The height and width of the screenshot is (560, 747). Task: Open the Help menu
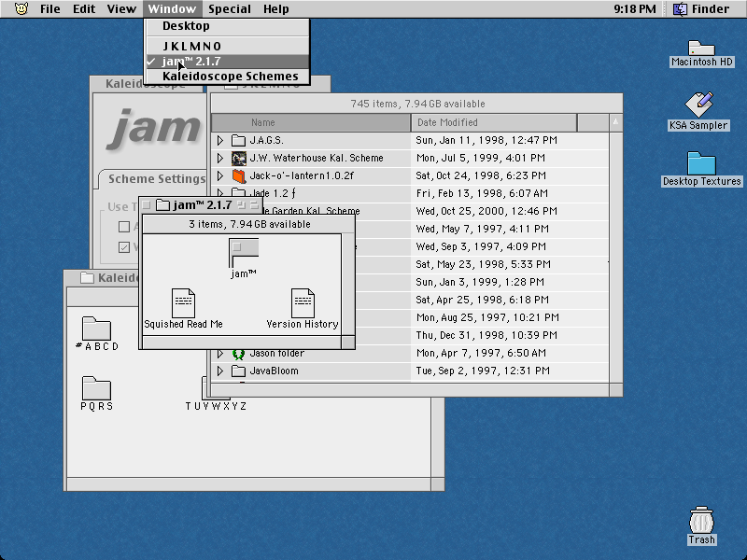(275, 8)
